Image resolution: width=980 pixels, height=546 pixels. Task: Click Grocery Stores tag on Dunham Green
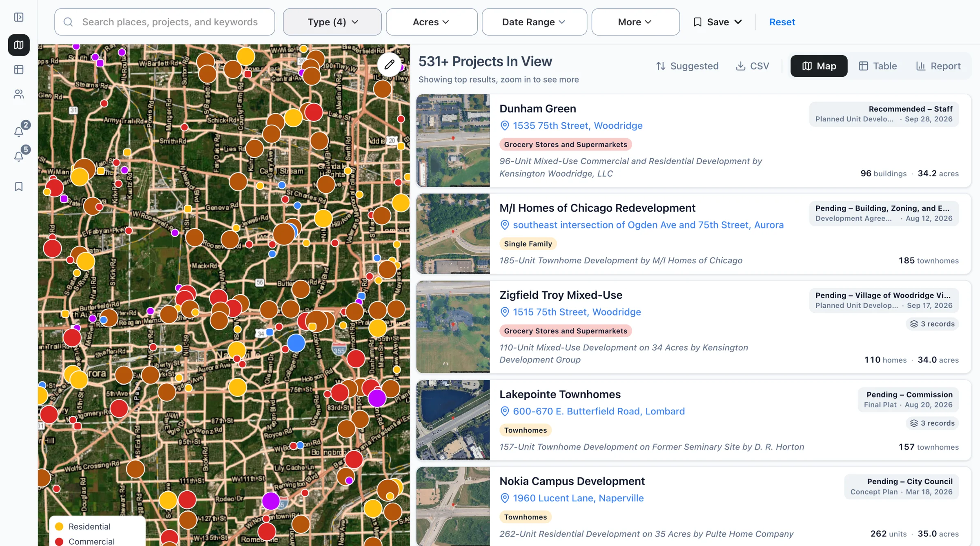[566, 144]
